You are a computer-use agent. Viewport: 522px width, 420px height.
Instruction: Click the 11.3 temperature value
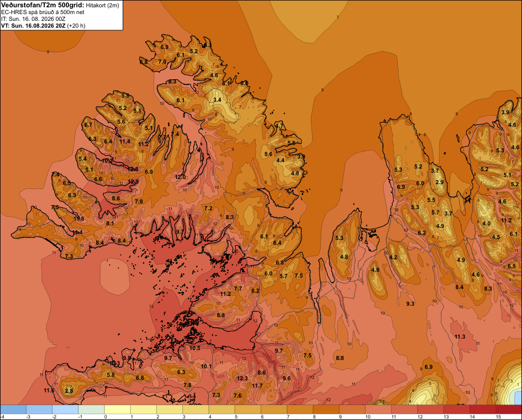(460, 337)
